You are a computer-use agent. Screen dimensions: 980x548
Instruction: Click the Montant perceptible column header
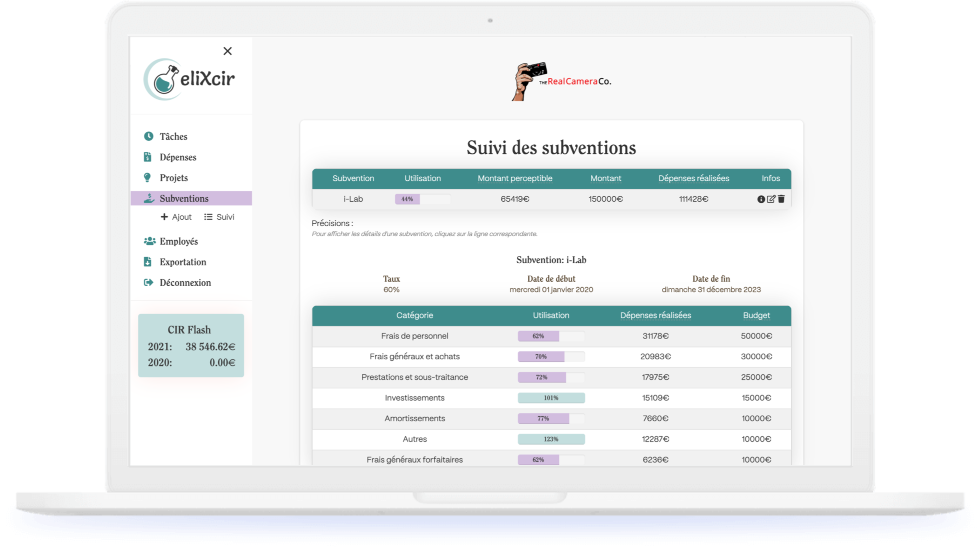click(514, 178)
